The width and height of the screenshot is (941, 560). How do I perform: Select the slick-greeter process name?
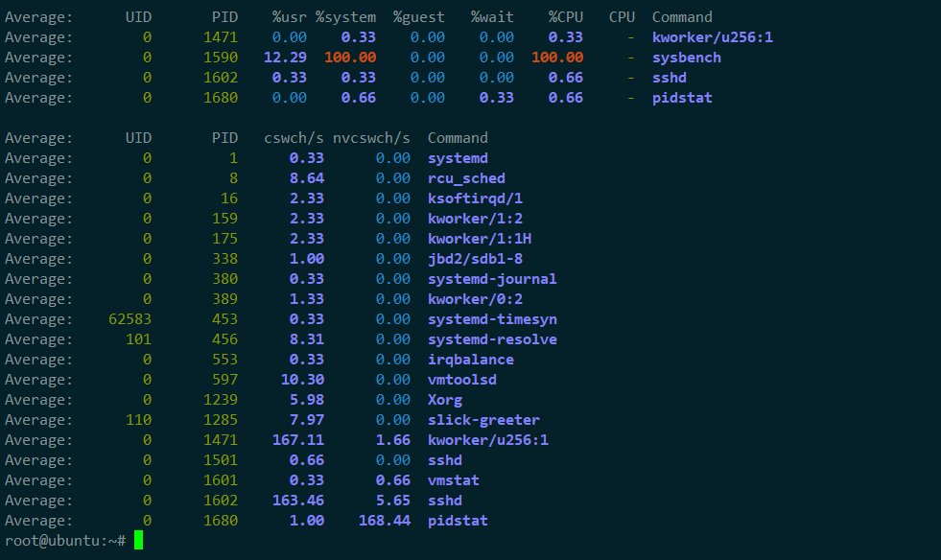(x=483, y=420)
